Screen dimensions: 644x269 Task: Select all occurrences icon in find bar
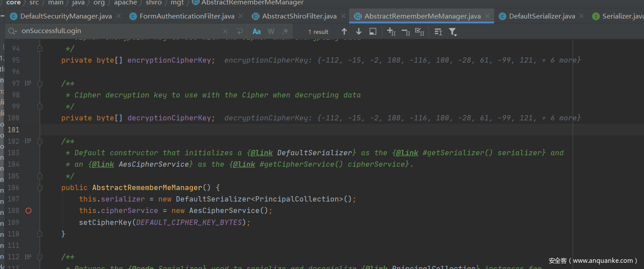pos(420,31)
